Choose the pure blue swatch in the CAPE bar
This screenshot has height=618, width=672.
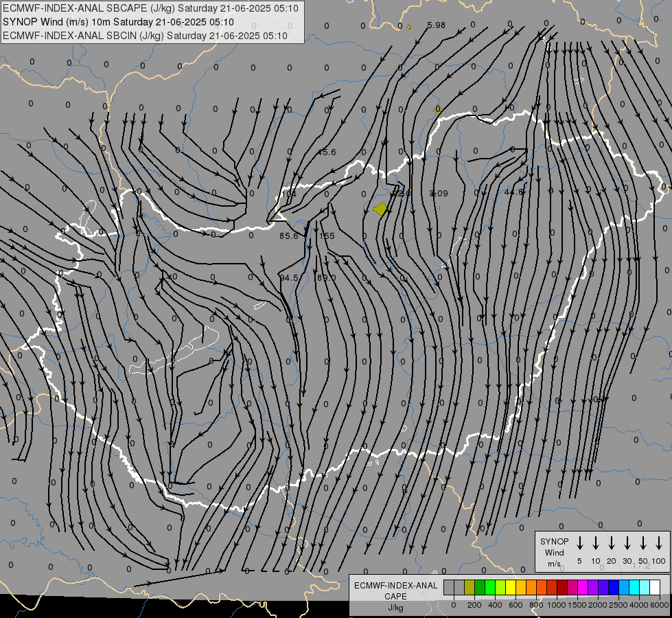pyautogui.click(x=614, y=588)
